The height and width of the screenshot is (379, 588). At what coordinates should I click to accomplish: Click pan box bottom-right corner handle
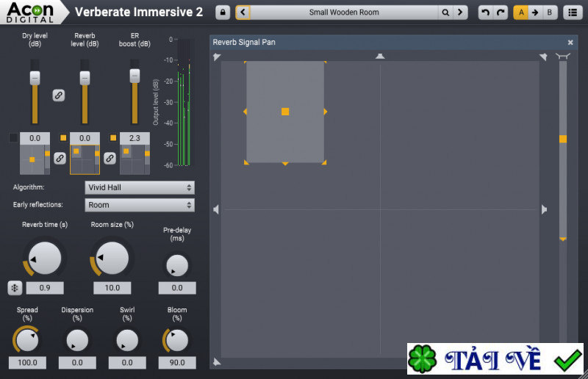(324, 162)
